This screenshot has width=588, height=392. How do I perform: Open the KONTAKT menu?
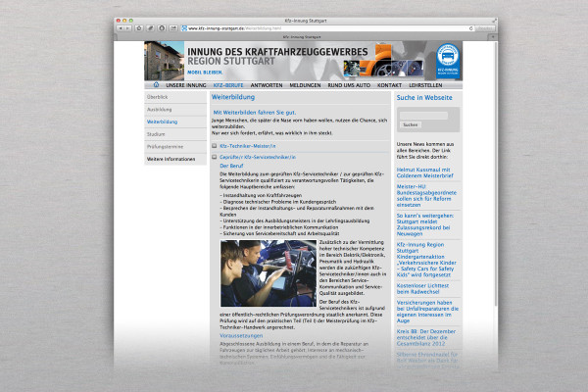pos(389,85)
